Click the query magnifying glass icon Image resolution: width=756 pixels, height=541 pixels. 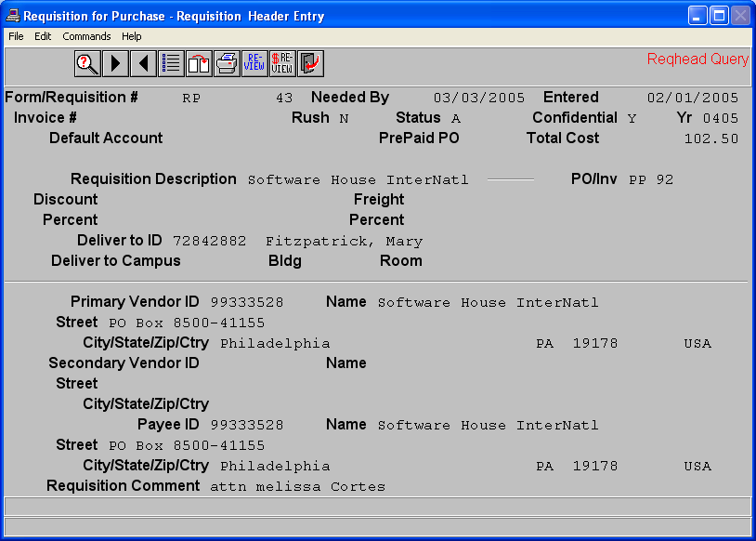[x=87, y=63]
